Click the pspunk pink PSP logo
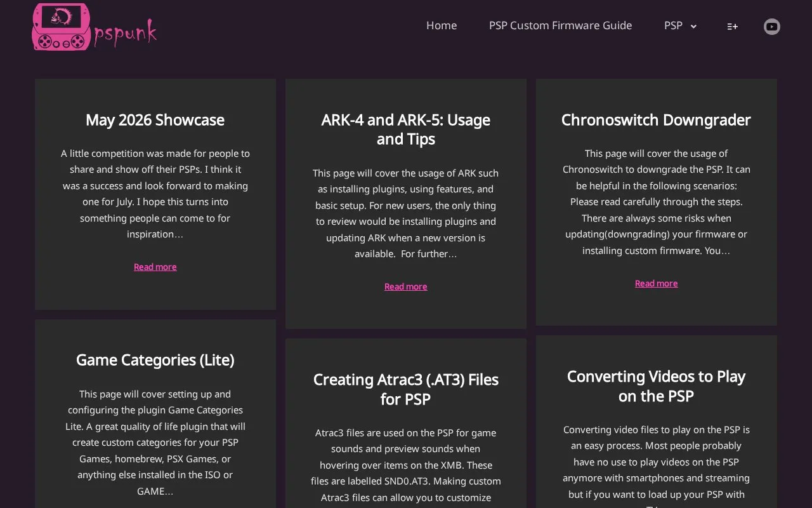 [95, 27]
